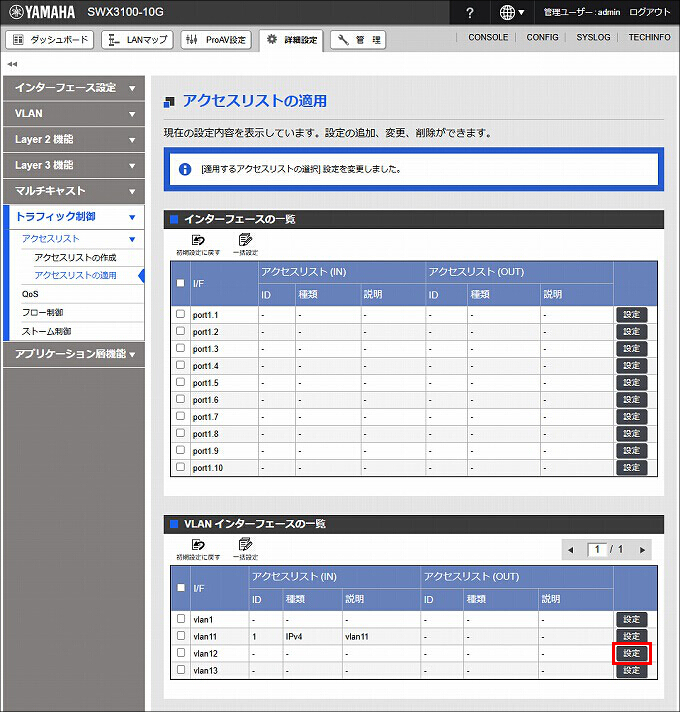
Task: Expand the マルチキャスト sidebar section
Action: [73, 191]
